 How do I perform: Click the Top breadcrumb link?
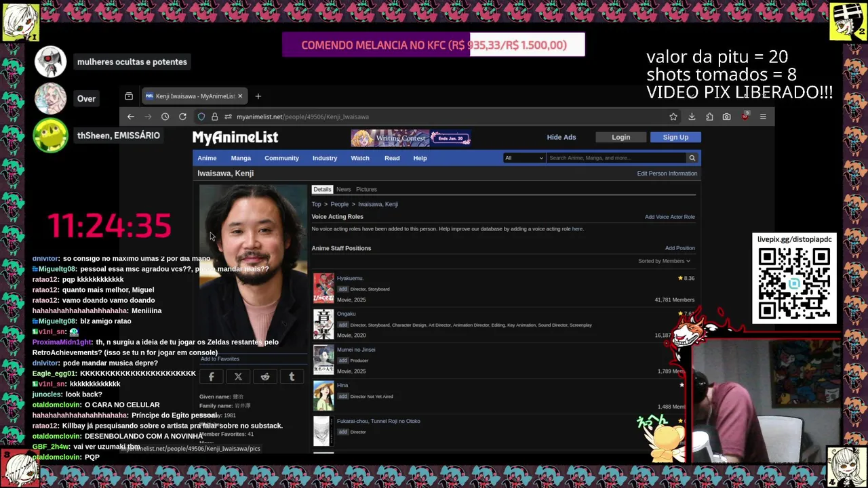(x=316, y=204)
